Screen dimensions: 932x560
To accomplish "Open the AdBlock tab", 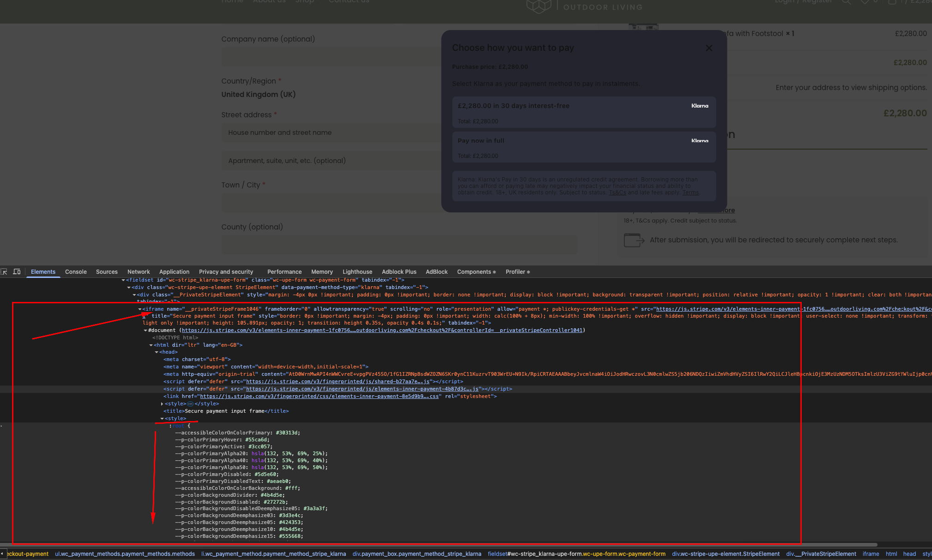I will click(x=436, y=272).
